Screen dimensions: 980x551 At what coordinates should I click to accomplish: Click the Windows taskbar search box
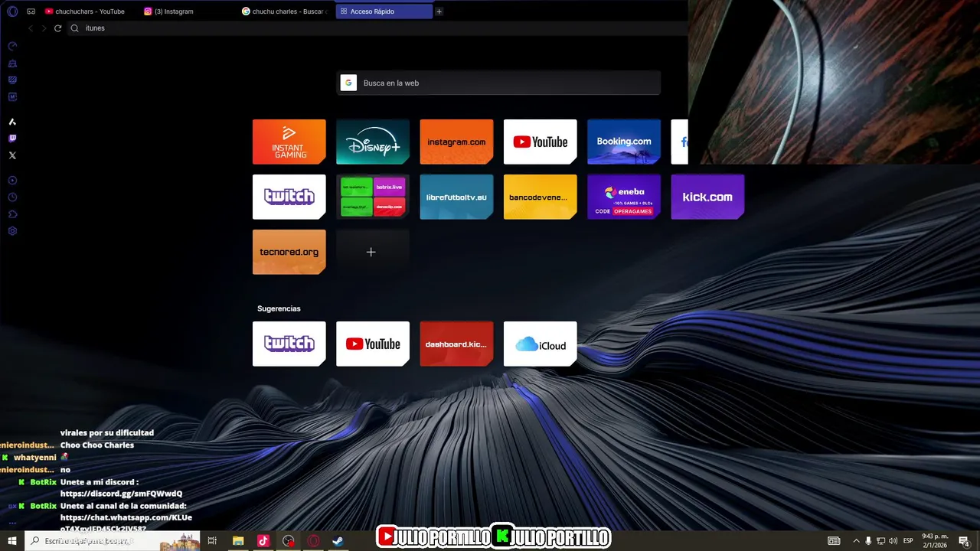tap(113, 541)
